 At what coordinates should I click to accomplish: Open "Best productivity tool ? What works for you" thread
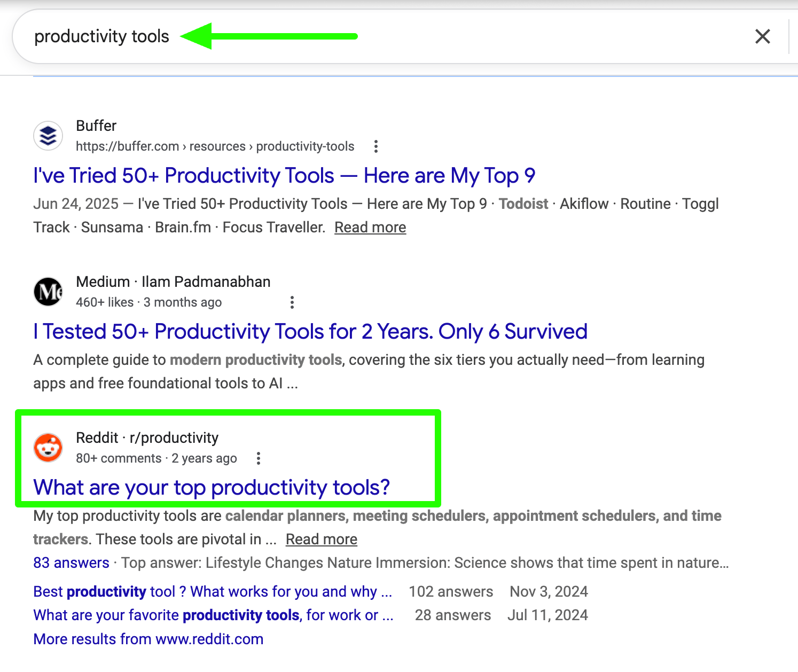pyautogui.click(x=213, y=592)
